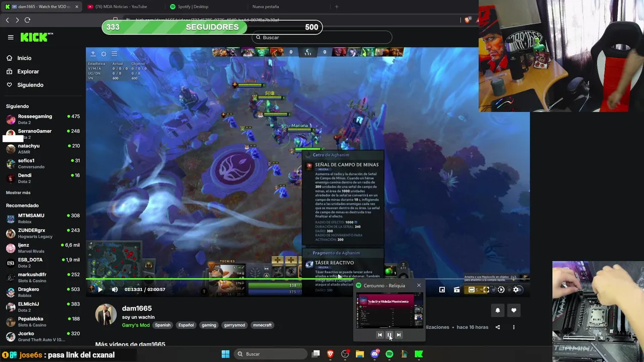The image size is (644, 362).
Task: Click the taskbar Buscar search box
Action: (x=270, y=354)
